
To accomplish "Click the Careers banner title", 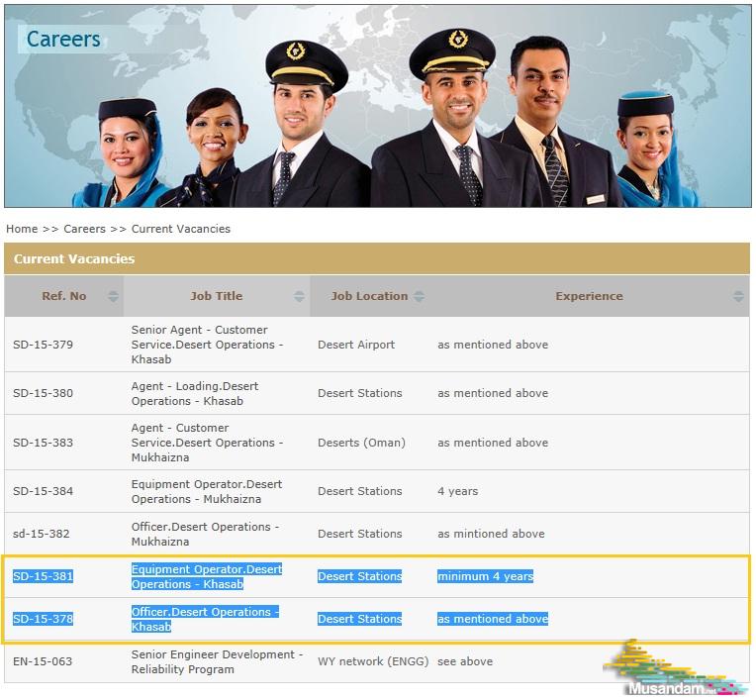I will tap(63, 39).
